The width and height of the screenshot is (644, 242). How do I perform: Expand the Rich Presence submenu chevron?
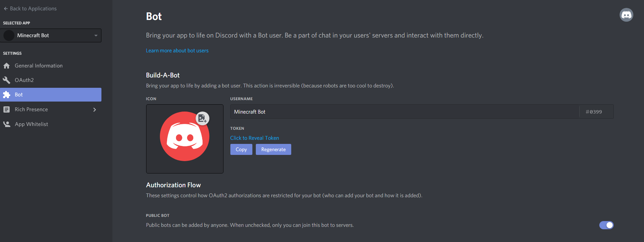click(x=95, y=109)
